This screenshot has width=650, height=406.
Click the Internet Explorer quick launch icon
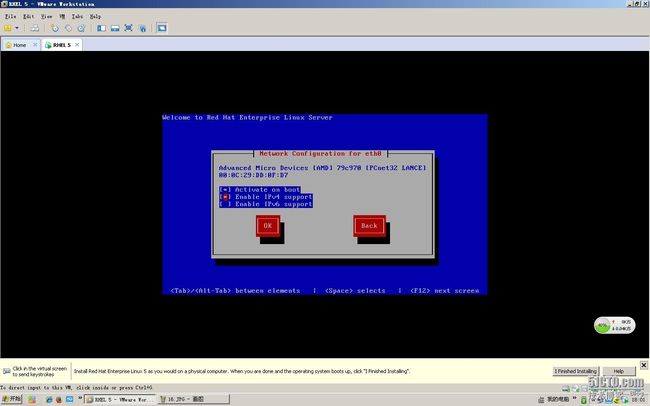tap(49, 400)
